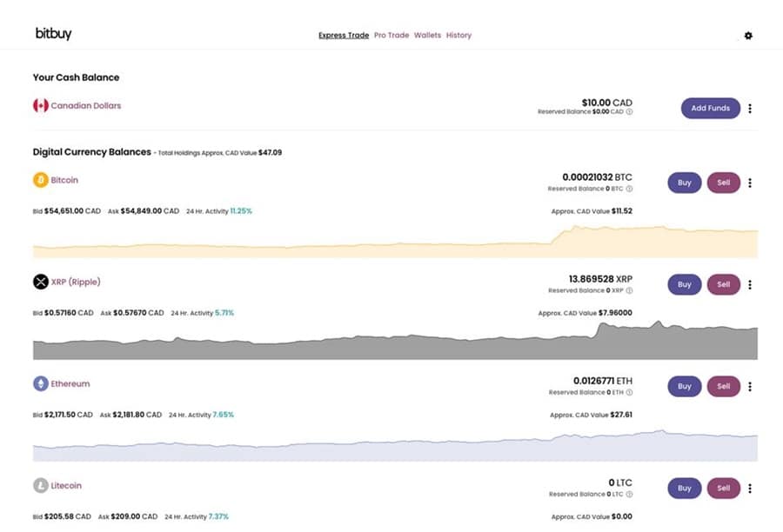
Task: Open the three-dot menu for Bitcoin
Action: click(750, 183)
